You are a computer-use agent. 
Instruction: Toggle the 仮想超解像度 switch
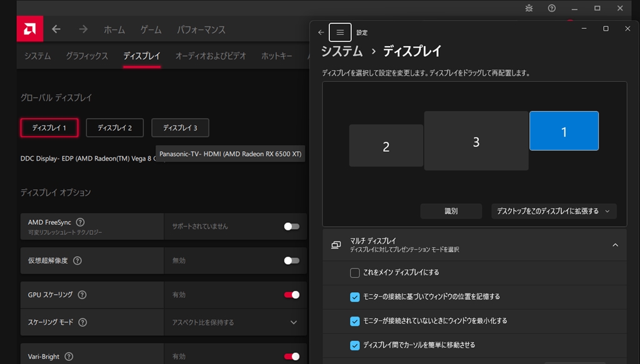[x=291, y=260]
